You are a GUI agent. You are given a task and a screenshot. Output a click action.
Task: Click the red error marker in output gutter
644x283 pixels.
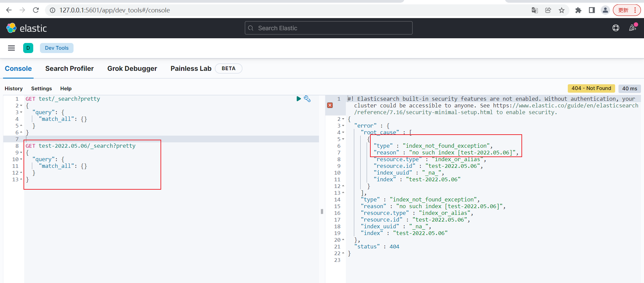pos(330,105)
